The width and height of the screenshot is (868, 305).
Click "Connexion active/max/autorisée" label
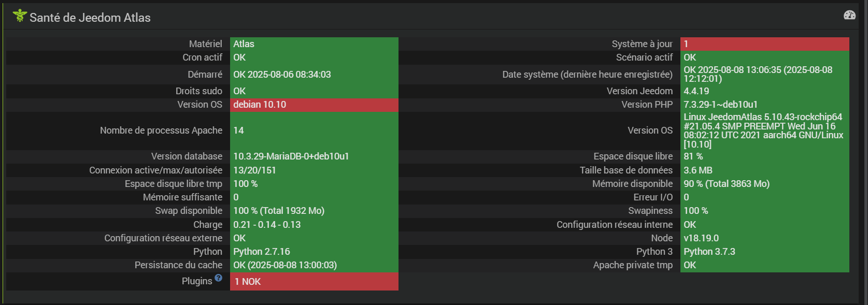(155, 170)
